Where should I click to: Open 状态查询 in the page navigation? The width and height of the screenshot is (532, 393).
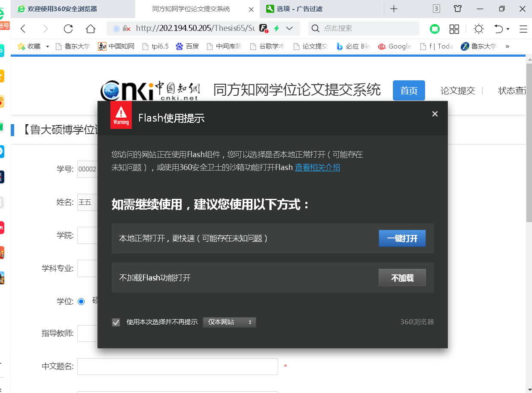click(x=513, y=91)
